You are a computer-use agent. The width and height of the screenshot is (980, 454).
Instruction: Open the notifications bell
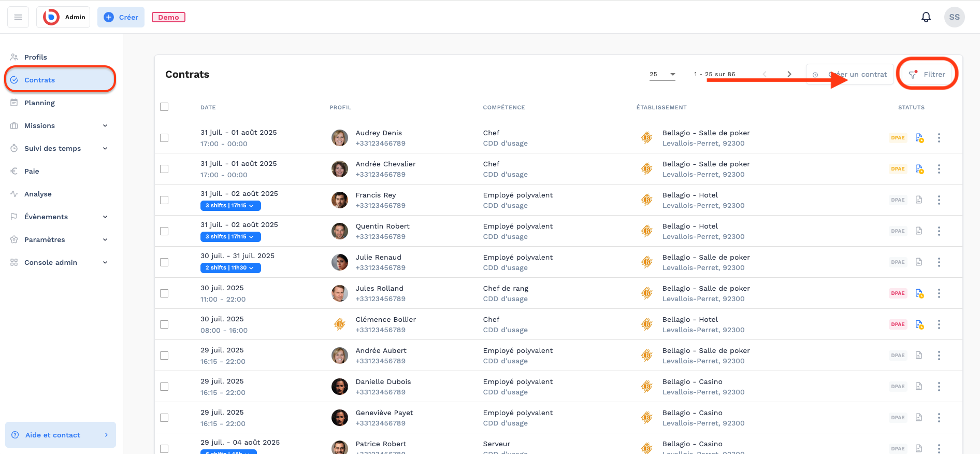click(926, 17)
